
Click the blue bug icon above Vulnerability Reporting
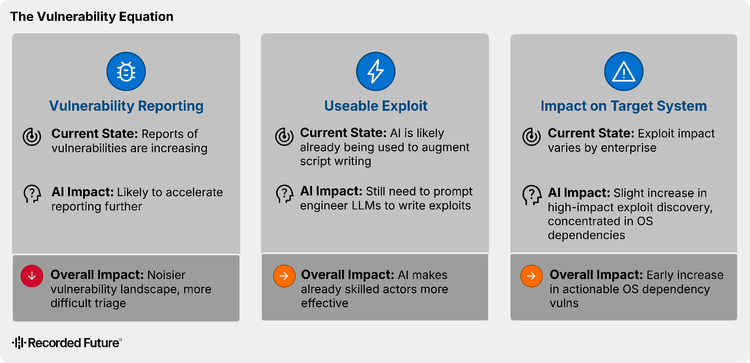point(126,72)
